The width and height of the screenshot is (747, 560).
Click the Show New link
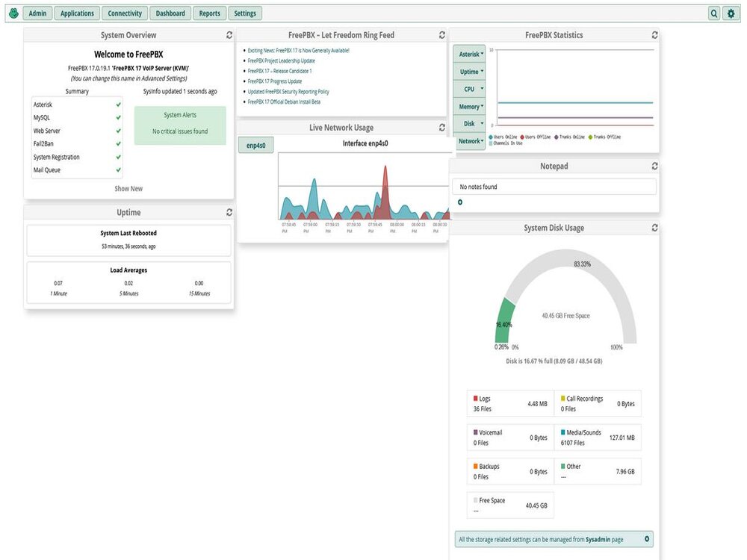click(x=128, y=189)
